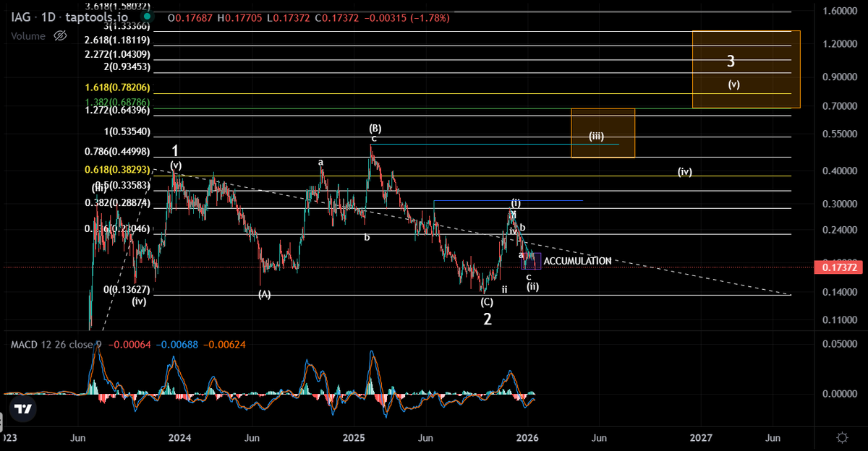
Task: Click the purple accumulation rectangle
Action: coord(532,261)
